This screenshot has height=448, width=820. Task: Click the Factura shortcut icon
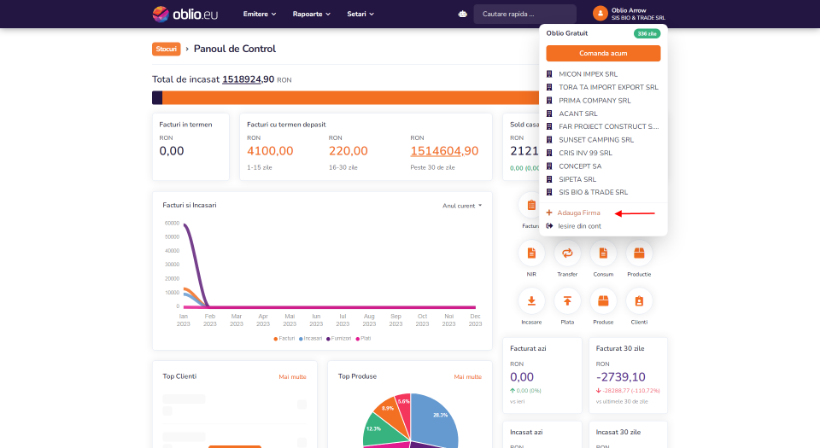[531, 205]
